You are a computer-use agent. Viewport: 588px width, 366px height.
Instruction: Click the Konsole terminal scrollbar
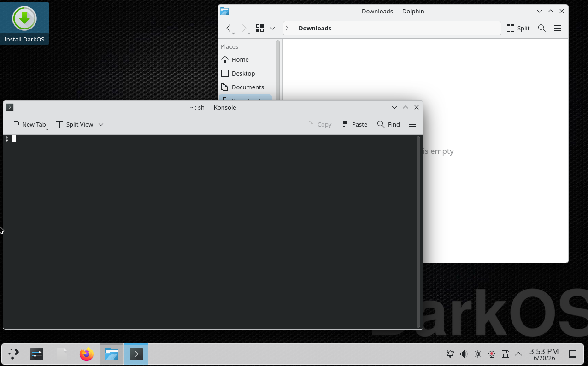[x=418, y=232]
